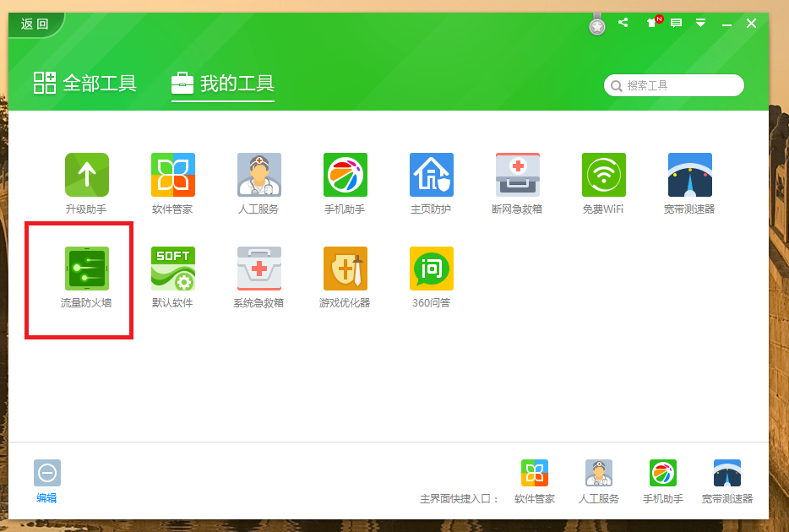The width and height of the screenshot is (789, 532).
Task: Open the 升级助手 upgrade assistant tool
Action: [86, 175]
